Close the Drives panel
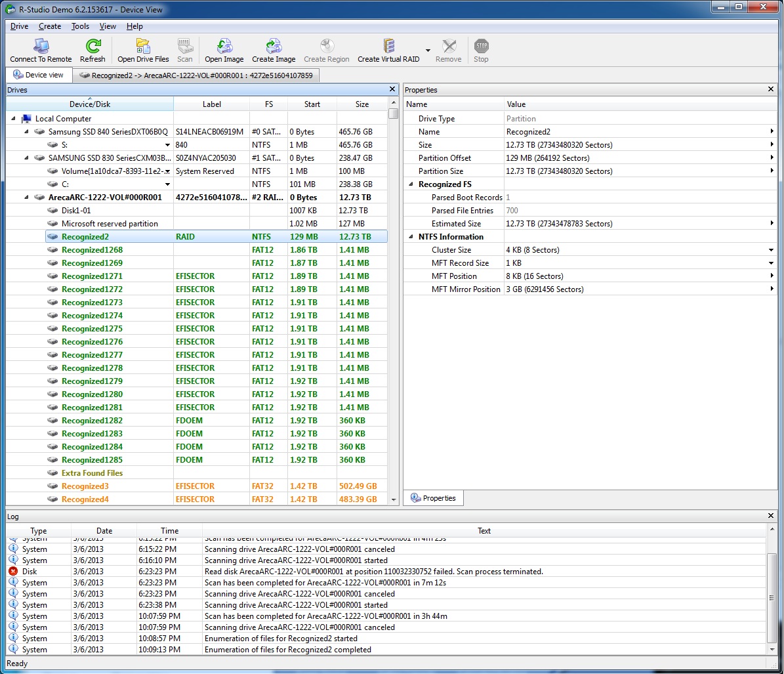784x674 pixels. pos(392,89)
